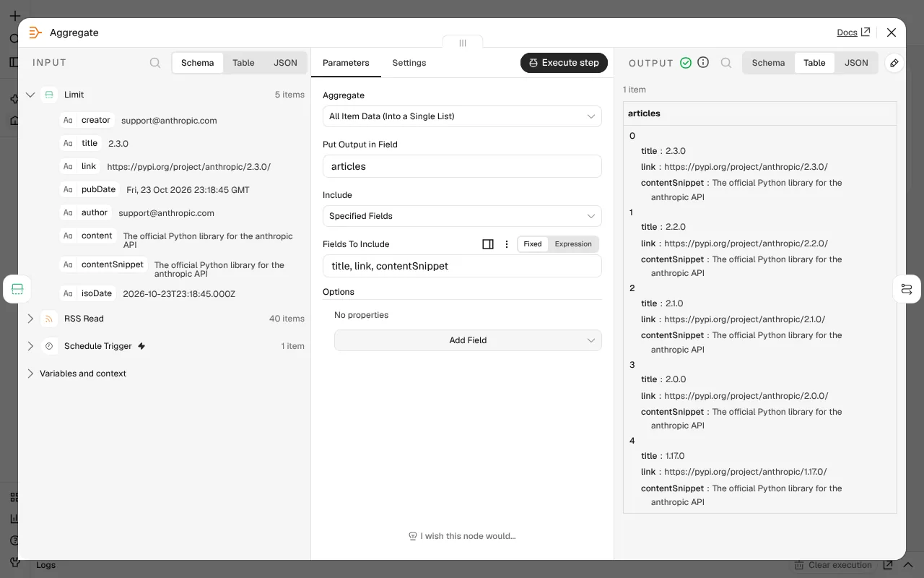Switch to the Parameters tab
Viewport: 924px width, 578px height.
(346, 63)
